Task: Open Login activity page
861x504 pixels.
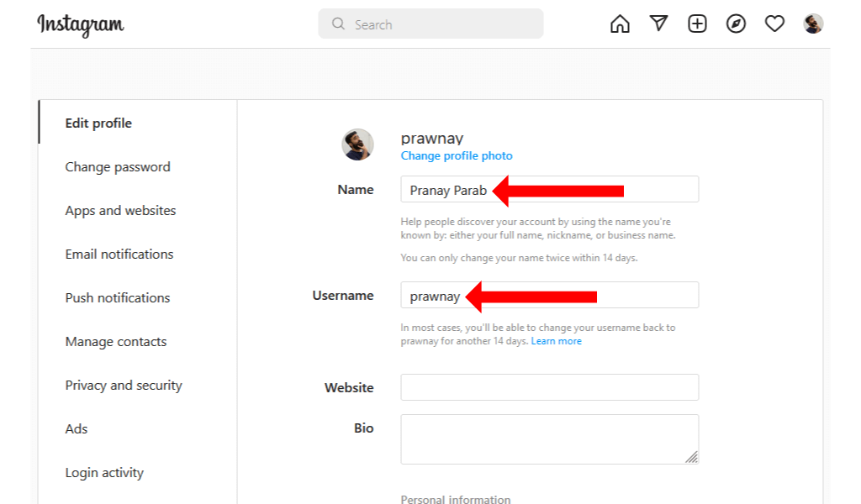Action: (104, 473)
